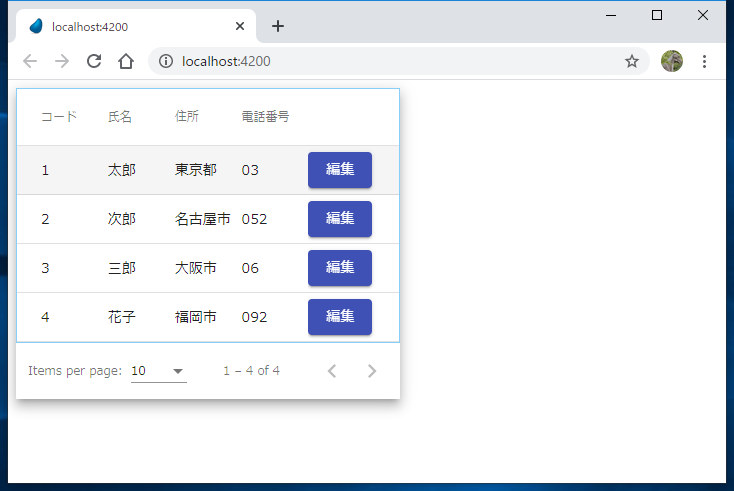Open the Chrome three-dot menu

pos(704,61)
